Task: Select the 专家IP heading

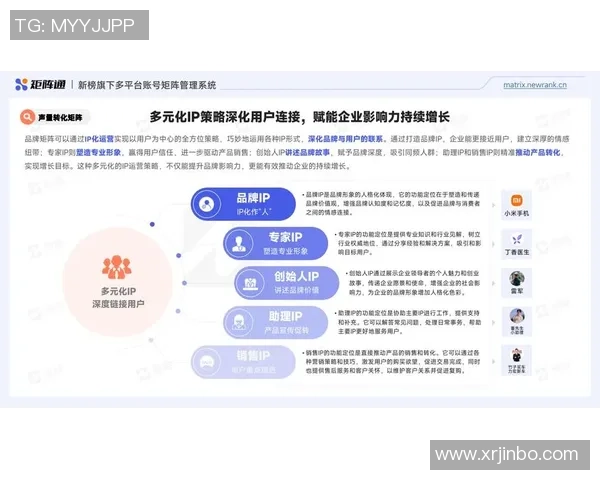Action: (x=285, y=237)
